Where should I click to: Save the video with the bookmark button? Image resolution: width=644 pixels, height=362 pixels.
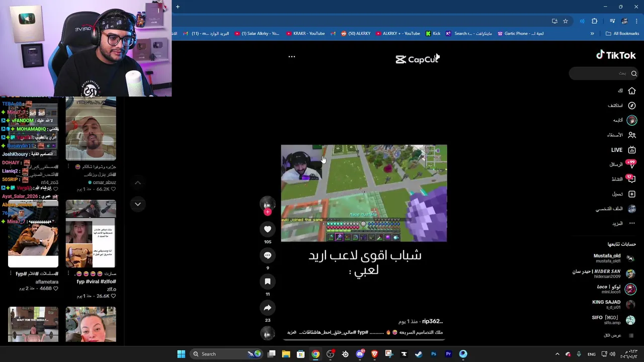(x=268, y=282)
